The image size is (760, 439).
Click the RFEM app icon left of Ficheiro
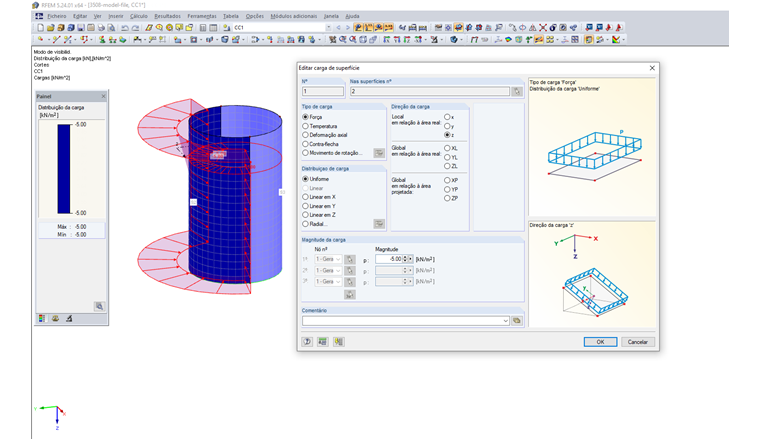tap(39, 16)
